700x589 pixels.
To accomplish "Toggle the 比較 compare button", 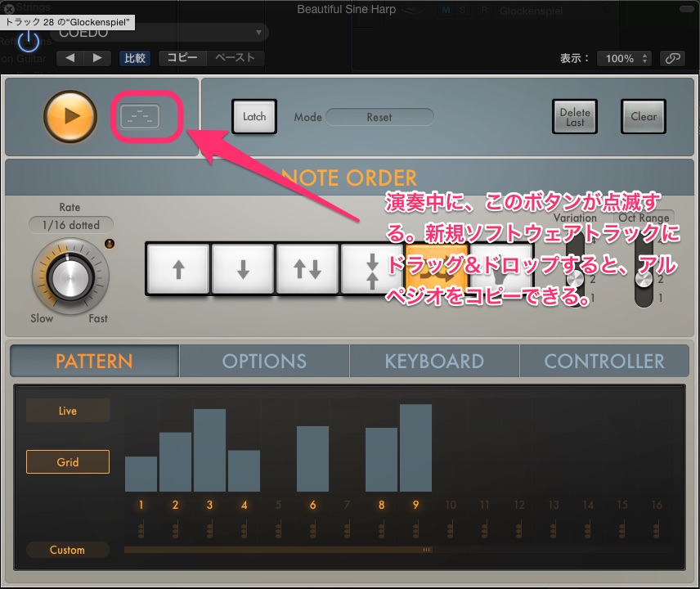I will pyautogui.click(x=135, y=58).
